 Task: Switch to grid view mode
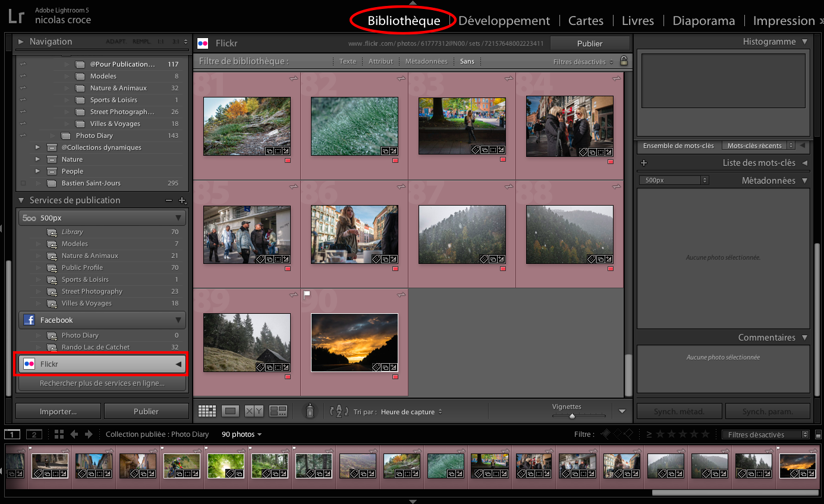(x=207, y=411)
